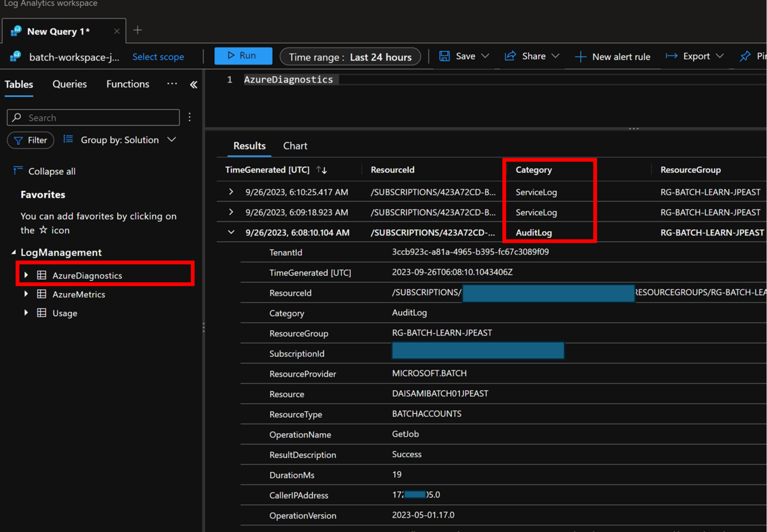Click the batch-workspace scope icon
The image size is (767, 532).
pyautogui.click(x=15, y=57)
